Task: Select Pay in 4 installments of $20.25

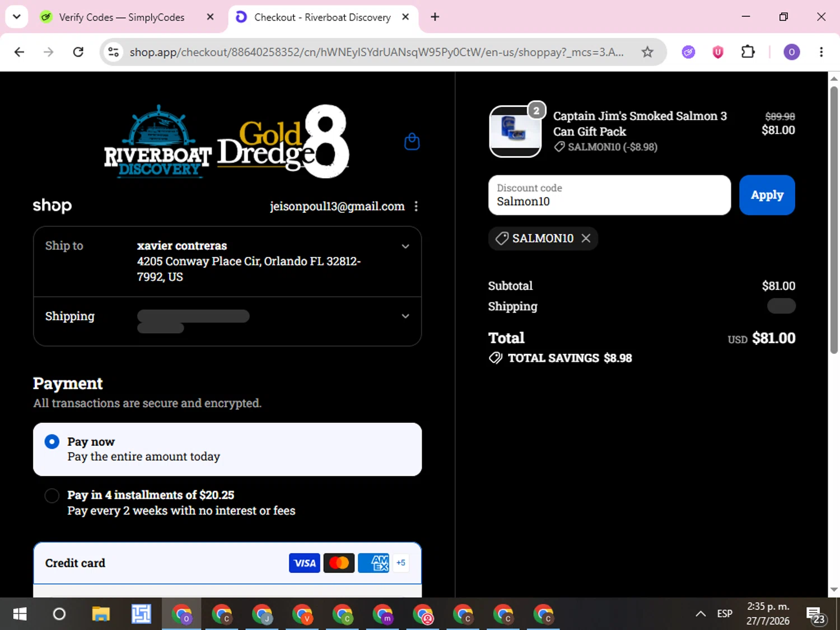Action: pos(227,502)
